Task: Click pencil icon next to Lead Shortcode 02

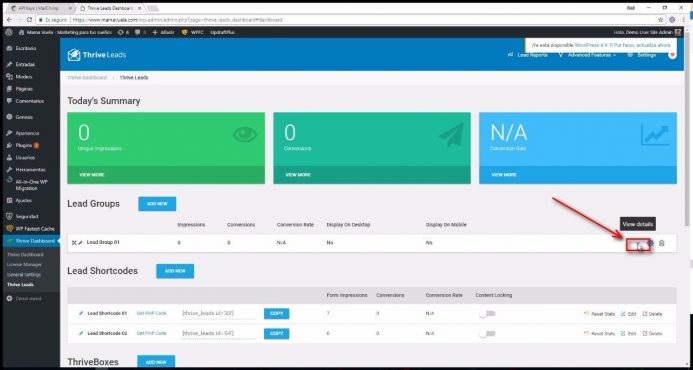Action: [x=81, y=333]
